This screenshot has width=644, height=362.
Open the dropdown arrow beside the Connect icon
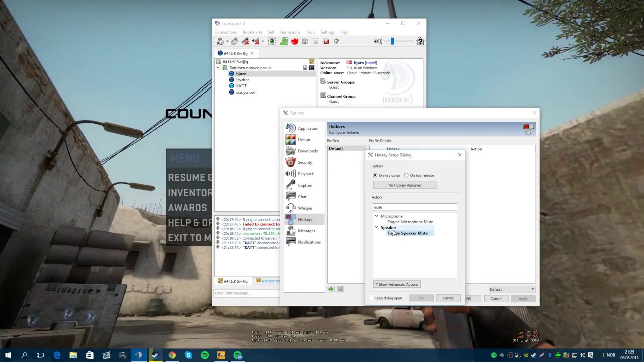tap(227, 42)
